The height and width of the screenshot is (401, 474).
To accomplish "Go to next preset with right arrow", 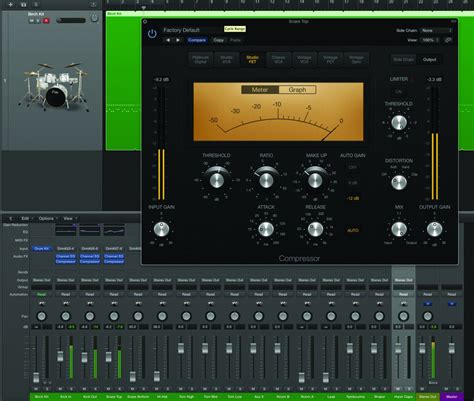I will [x=178, y=40].
